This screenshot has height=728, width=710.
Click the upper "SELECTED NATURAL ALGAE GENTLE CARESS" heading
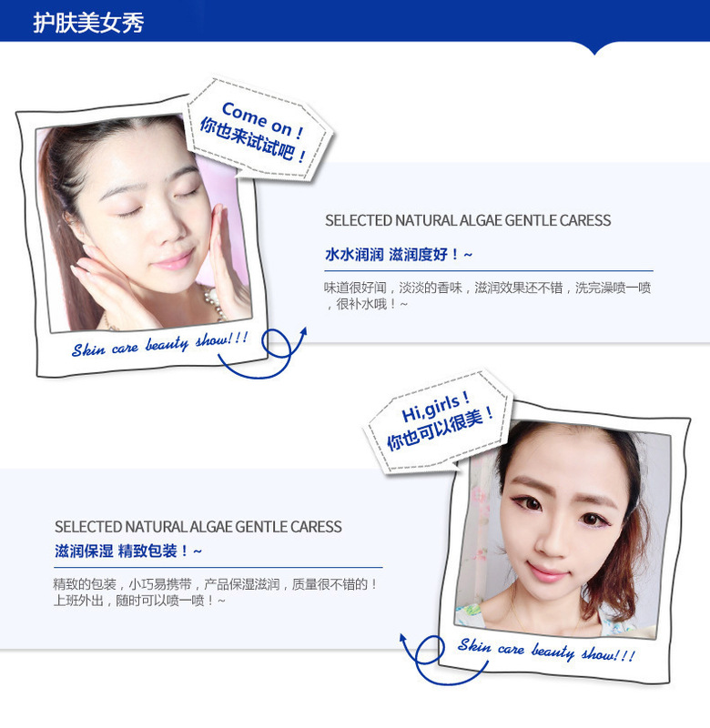(x=468, y=220)
